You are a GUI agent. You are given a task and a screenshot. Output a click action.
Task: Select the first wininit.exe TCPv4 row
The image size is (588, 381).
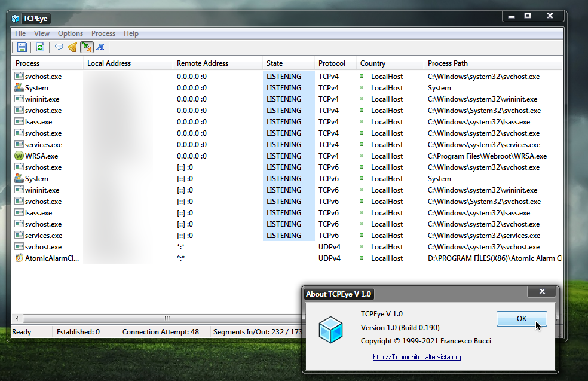pyautogui.click(x=287, y=99)
